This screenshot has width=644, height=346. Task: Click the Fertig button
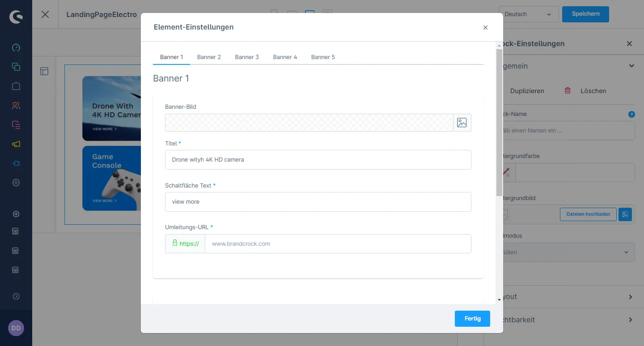click(x=472, y=319)
